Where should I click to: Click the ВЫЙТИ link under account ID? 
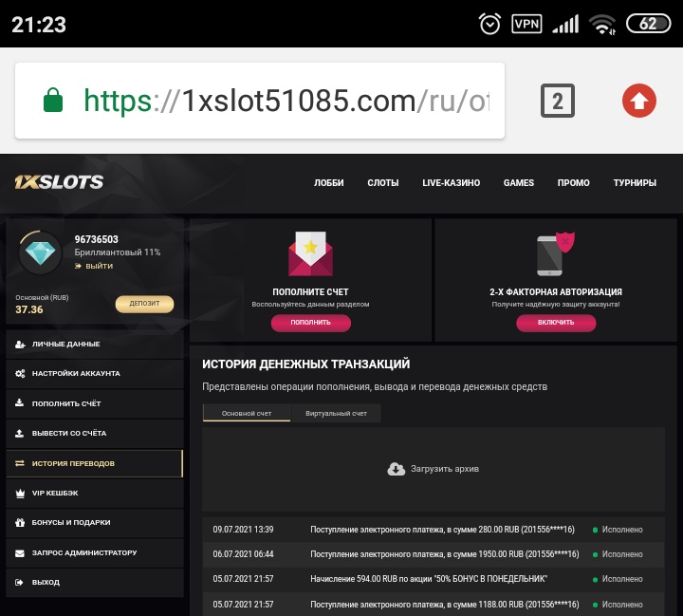point(94,266)
